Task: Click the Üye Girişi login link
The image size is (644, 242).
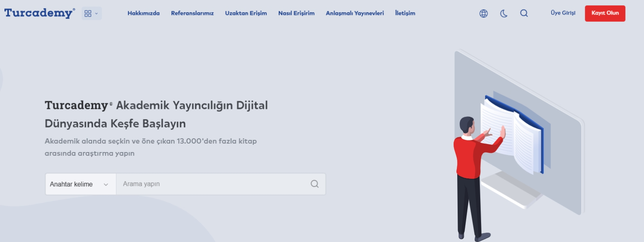Action: (x=563, y=13)
